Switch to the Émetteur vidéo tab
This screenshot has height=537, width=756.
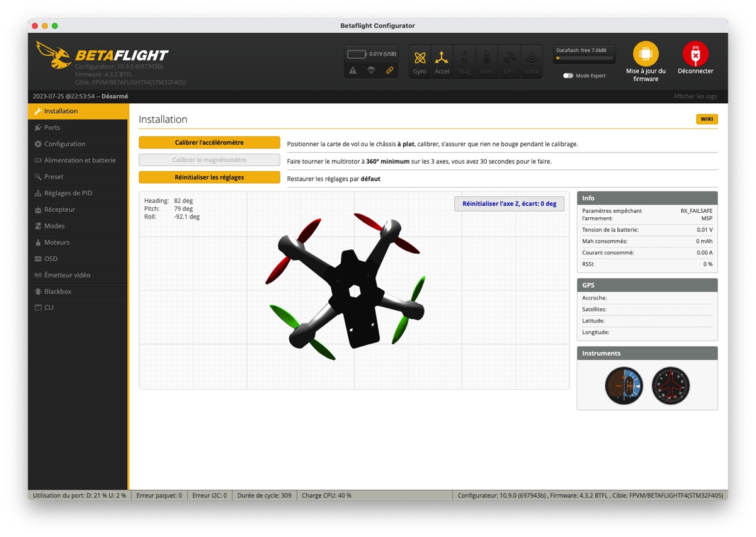77,274
